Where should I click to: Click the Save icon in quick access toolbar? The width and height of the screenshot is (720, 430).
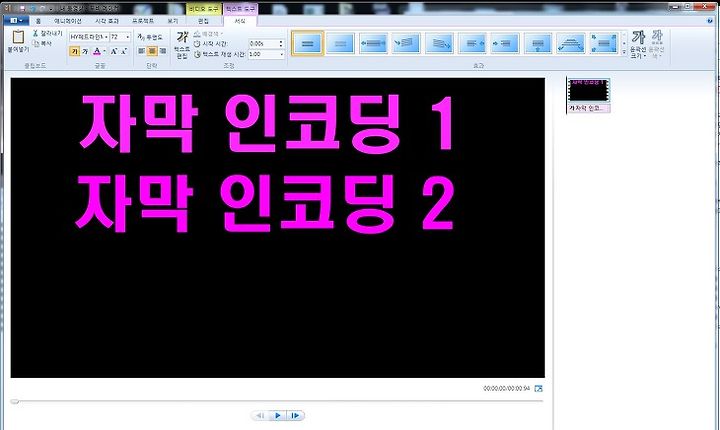22,8
